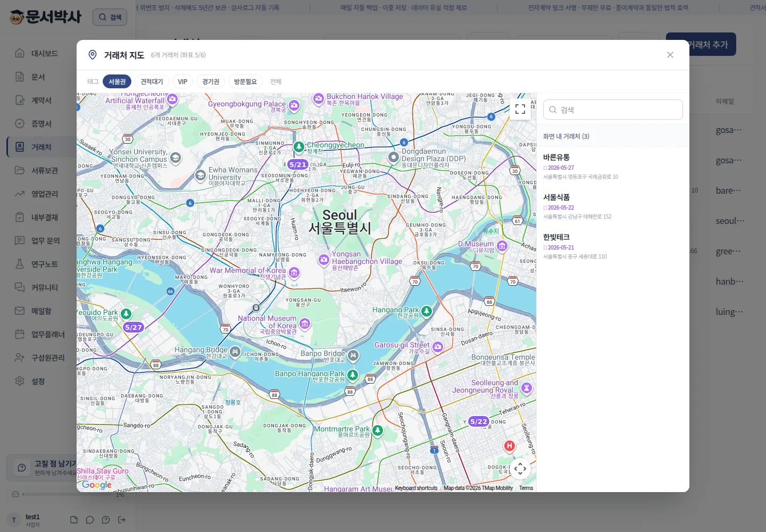This screenshot has width=766, height=532.
Task: Open the map Terms link
Action: [526, 488]
